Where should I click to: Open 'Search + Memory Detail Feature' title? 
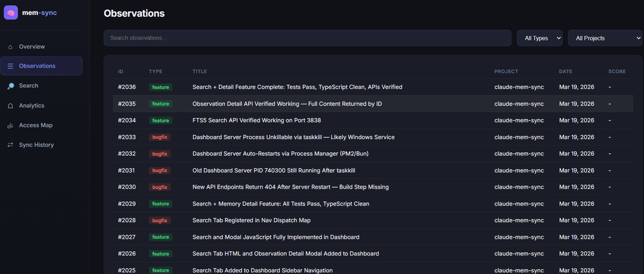coord(281,204)
